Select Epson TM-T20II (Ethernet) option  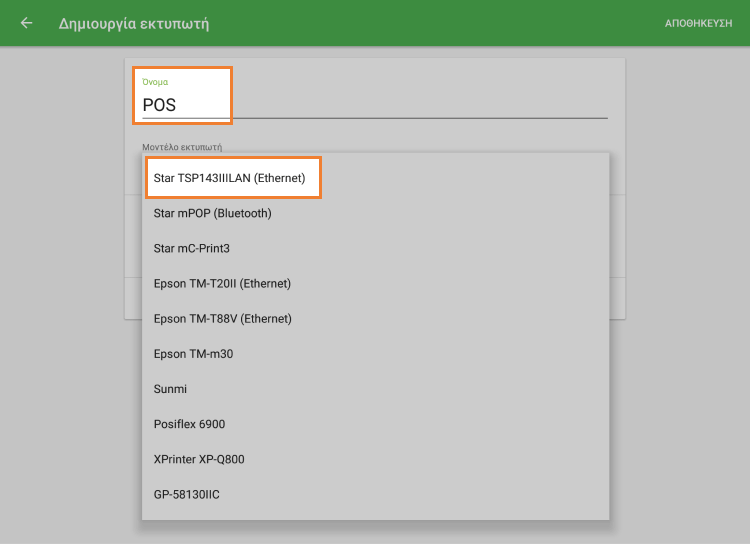[x=222, y=283]
